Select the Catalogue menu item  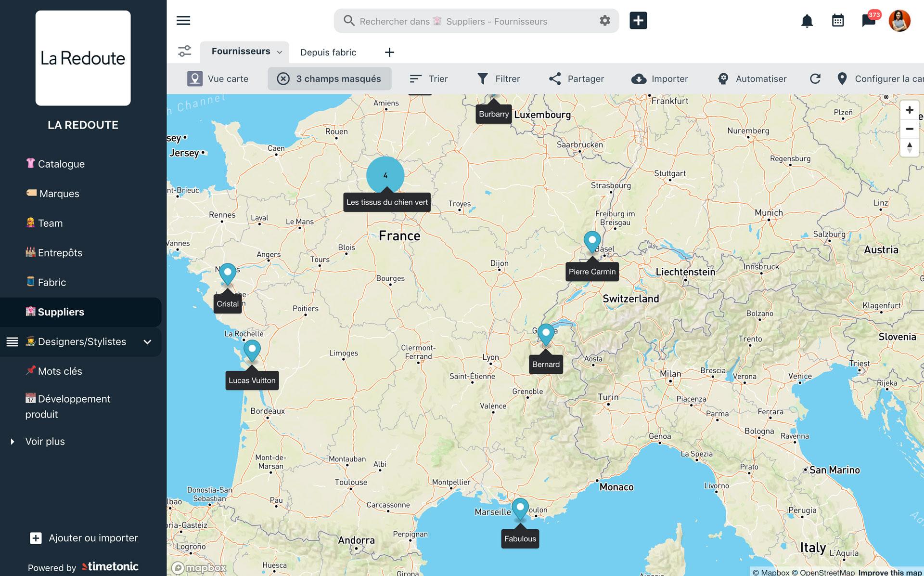(60, 164)
